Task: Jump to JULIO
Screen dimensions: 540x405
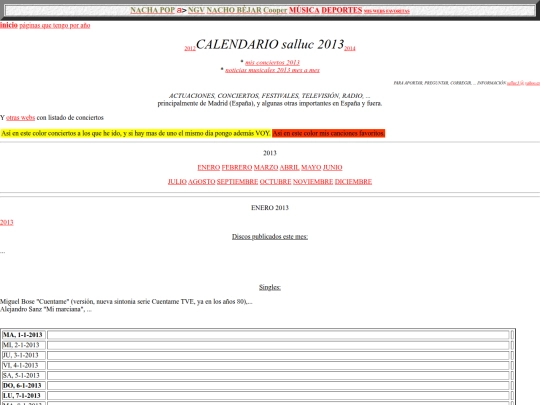Action: [177, 181]
